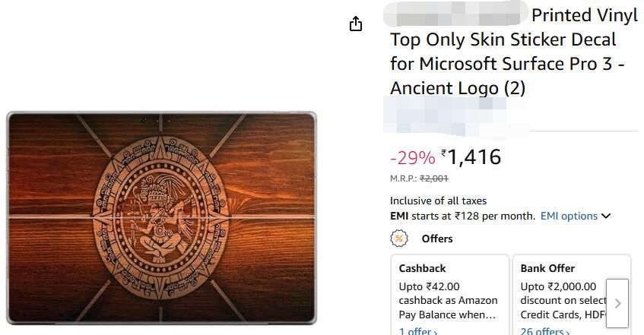Viewport: 644px width, 335px height.
Task: Click the "Upto ₹42.00 cashback" description text
Action: 448,300
